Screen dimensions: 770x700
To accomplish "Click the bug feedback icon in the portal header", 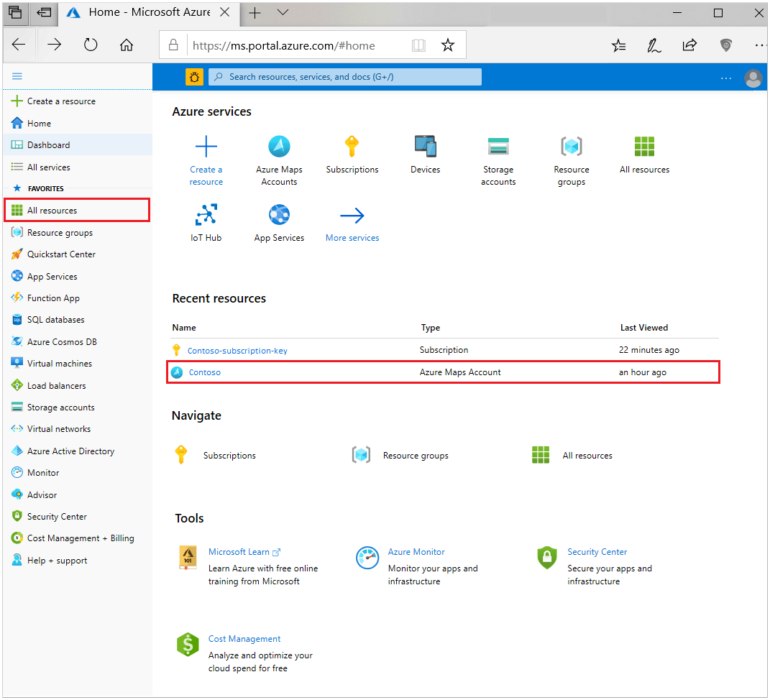I will click(x=194, y=77).
